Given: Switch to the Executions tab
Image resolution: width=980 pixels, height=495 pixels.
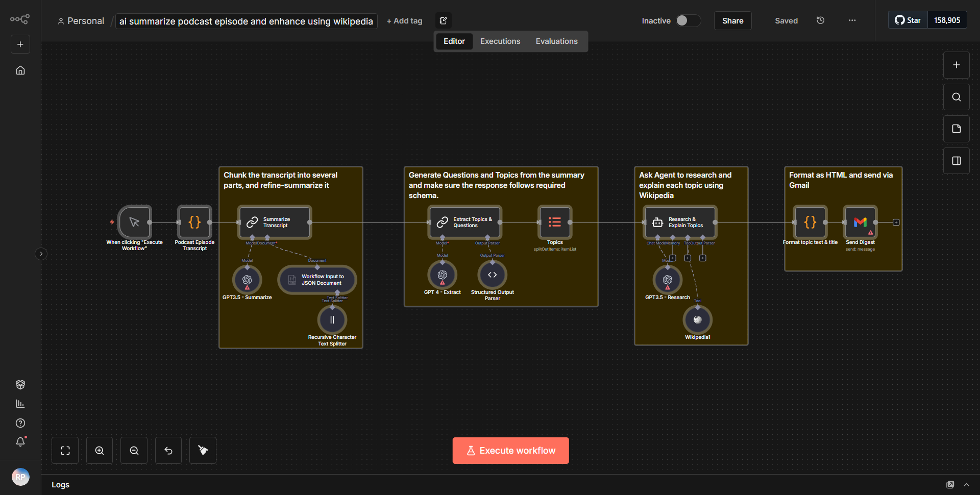Looking at the screenshot, I should click(x=500, y=41).
